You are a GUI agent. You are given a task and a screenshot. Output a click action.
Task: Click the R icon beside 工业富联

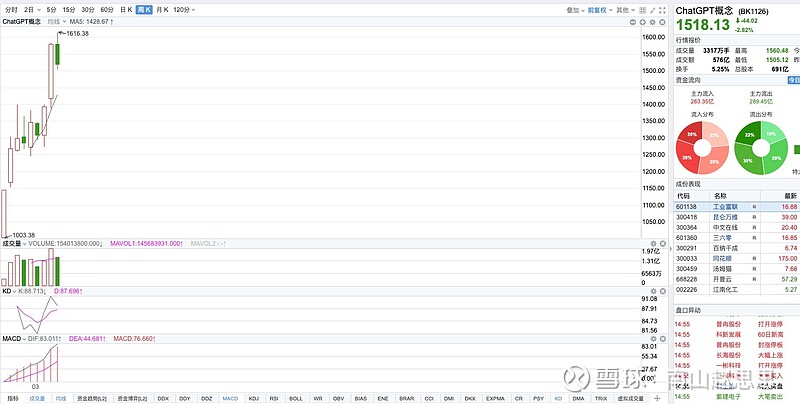point(754,207)
